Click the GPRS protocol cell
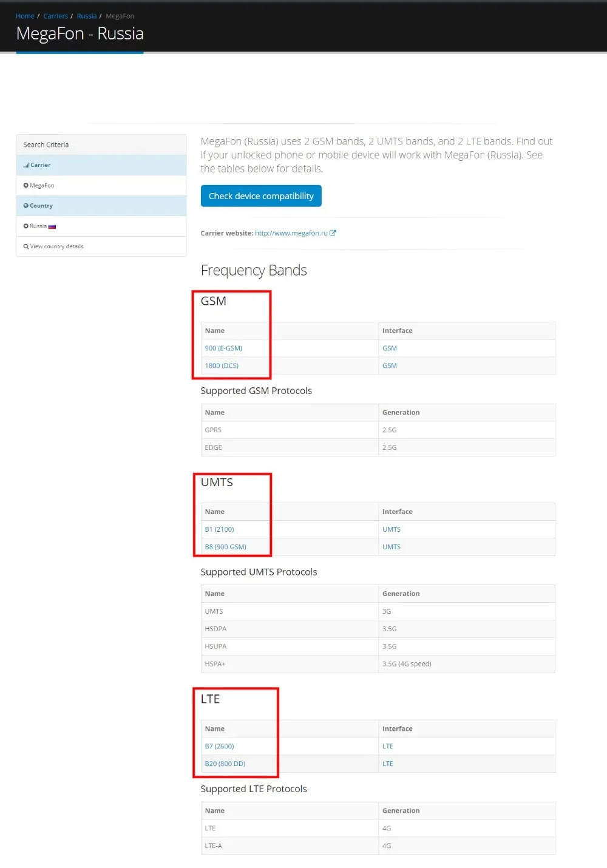The width and height of the screenshot is (607, 868). coord(290,430)
